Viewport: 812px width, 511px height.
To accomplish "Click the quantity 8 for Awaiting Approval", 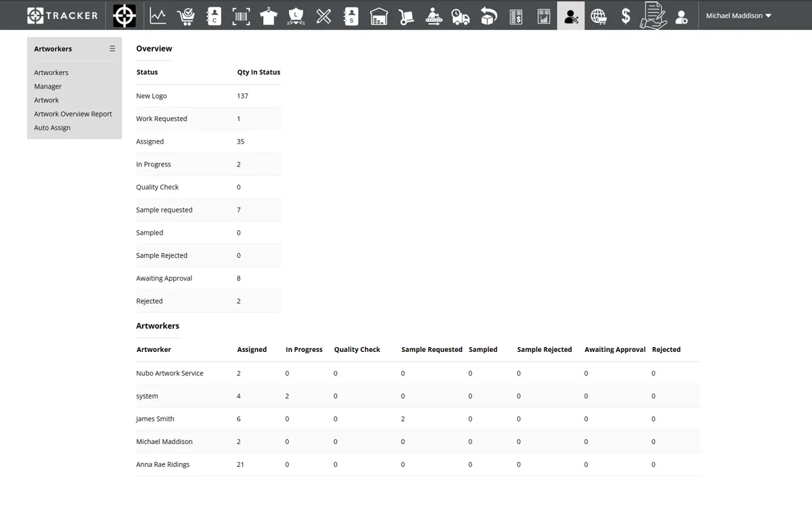I will [239, 278].
